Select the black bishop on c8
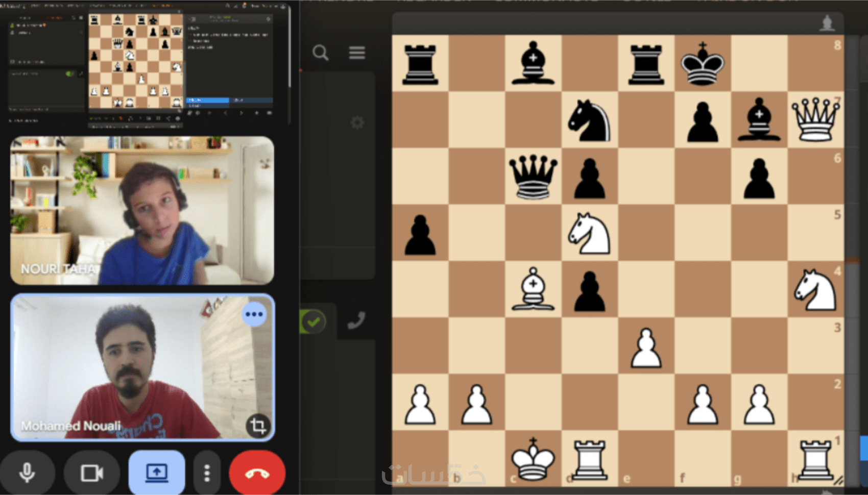This screenshot has width=868, height=495. (533, 63)
